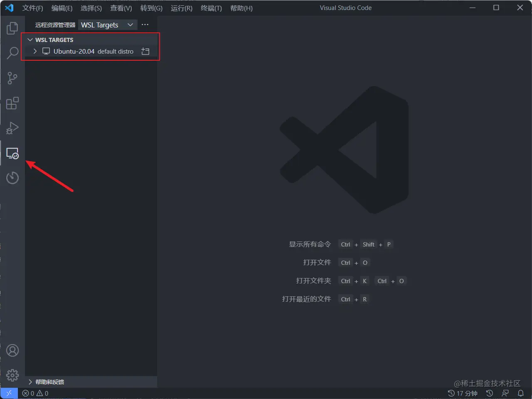Open the 终端(T) menu
This screenshot has width=532, height=399.
pyautogui.click(x=211, y=8)
